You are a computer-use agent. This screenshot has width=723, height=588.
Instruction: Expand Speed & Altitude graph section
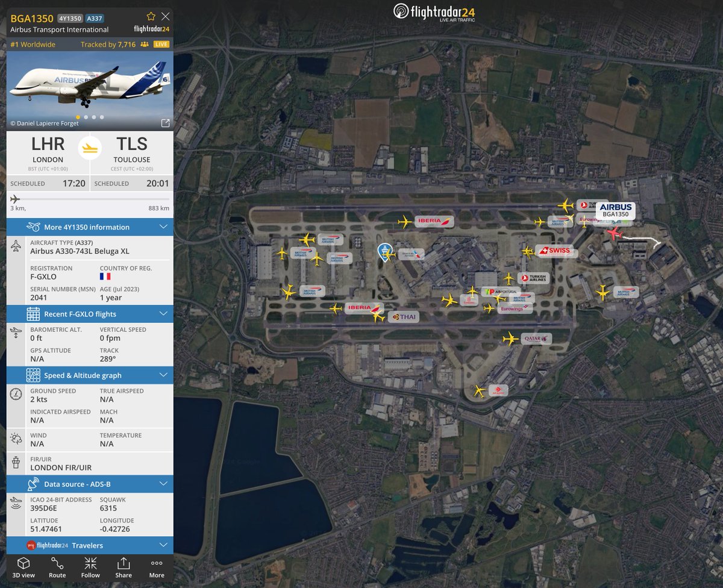tap(90, 375)
